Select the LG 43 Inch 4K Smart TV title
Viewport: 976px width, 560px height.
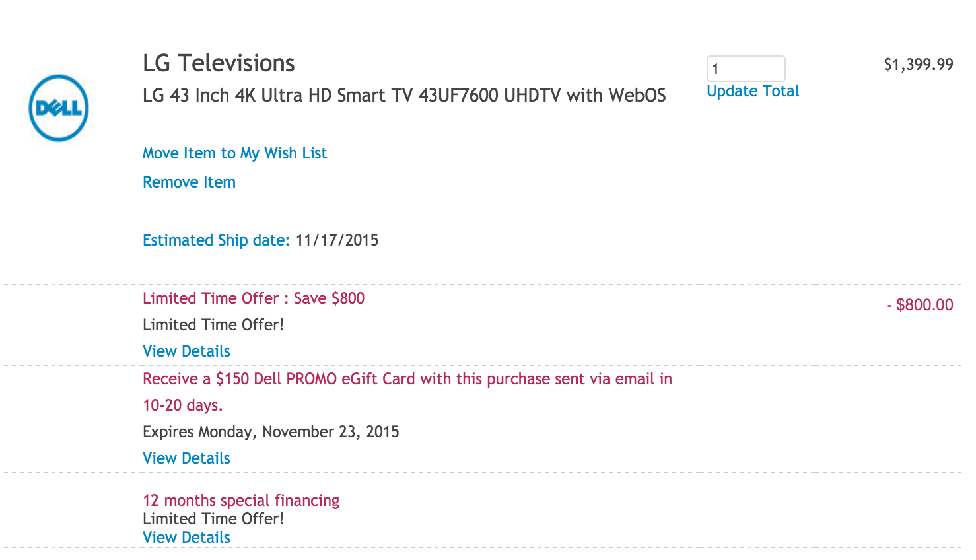pos(403,95)
